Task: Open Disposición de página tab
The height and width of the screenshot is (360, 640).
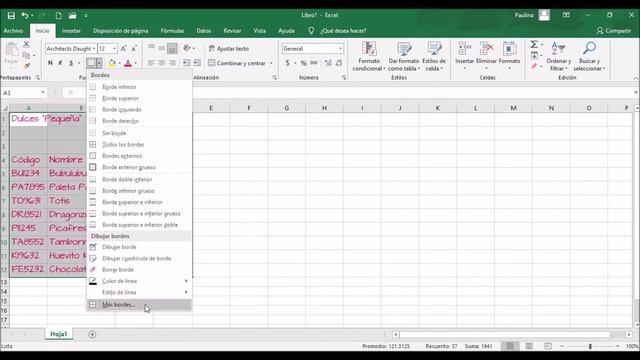Action: pos(120,31)
